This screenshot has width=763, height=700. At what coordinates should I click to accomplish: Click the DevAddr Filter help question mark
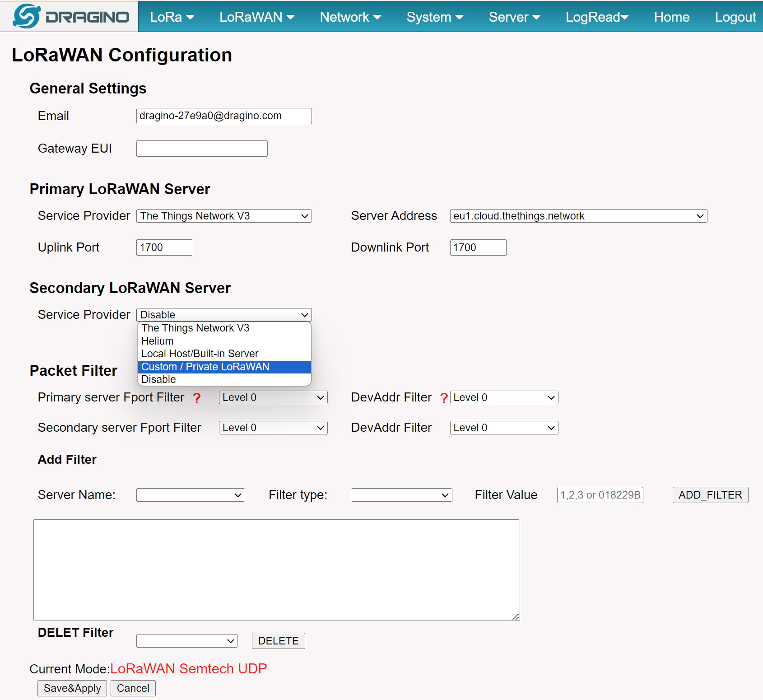[444, 398]
